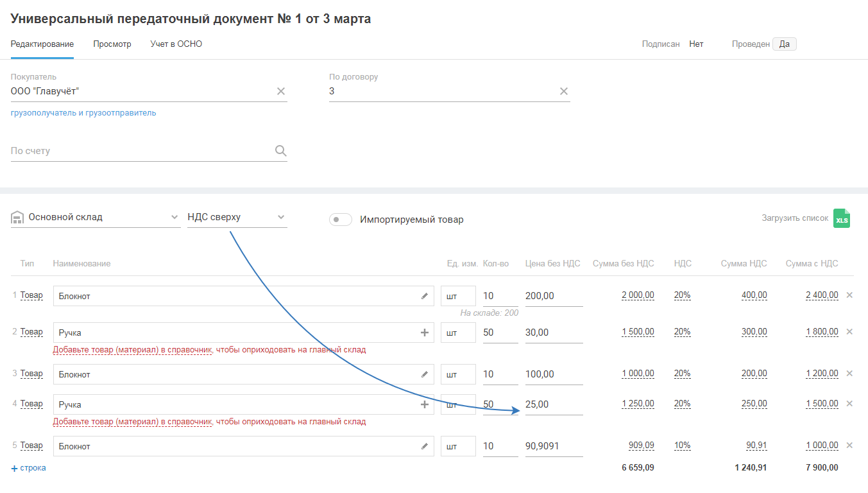Expand the НДС сверху dropdown

tap(237, 218)
